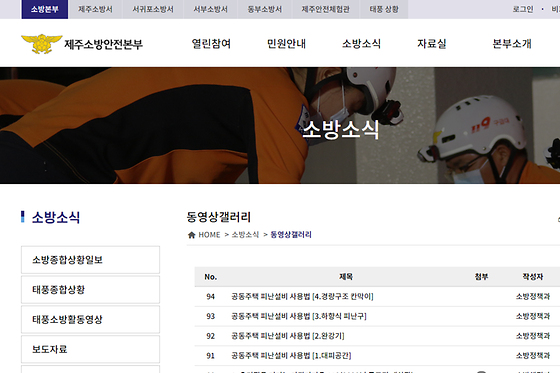The width and height of the screenshot is (560, 373).
Task: Click the number 93 cell
Action: (x=211, y=316)
